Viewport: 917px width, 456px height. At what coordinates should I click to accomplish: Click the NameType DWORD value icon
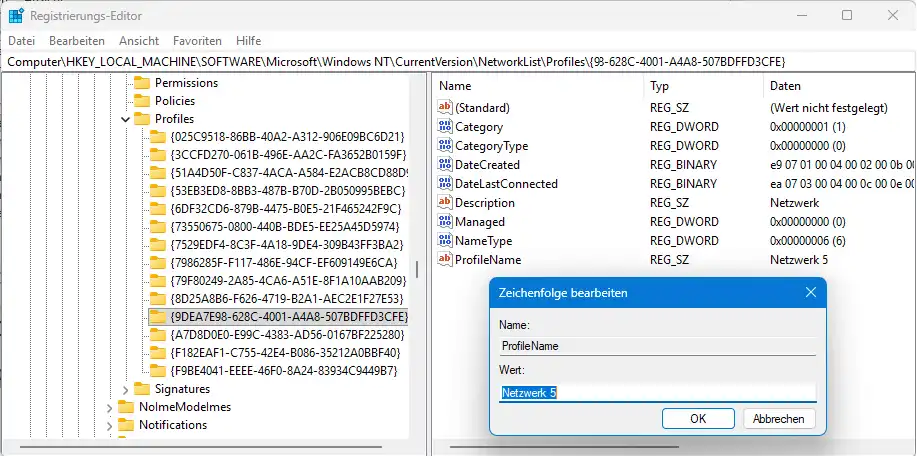pos(445,241)
